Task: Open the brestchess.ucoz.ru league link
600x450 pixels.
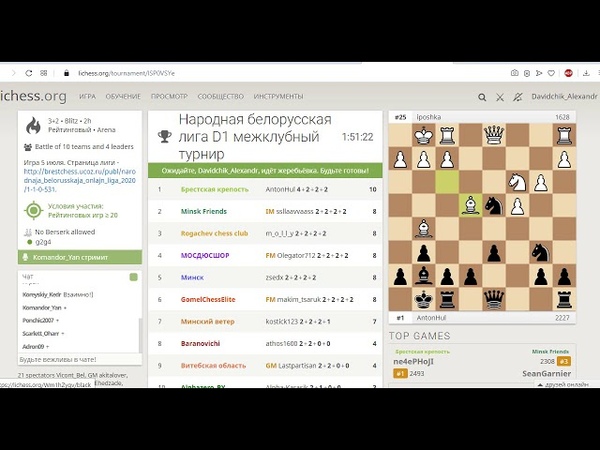Action: click(x=80, y=180)
